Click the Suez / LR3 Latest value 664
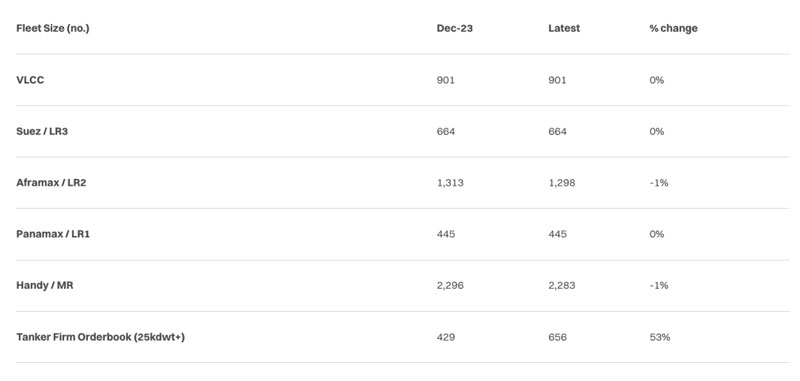 coord(557,132)
